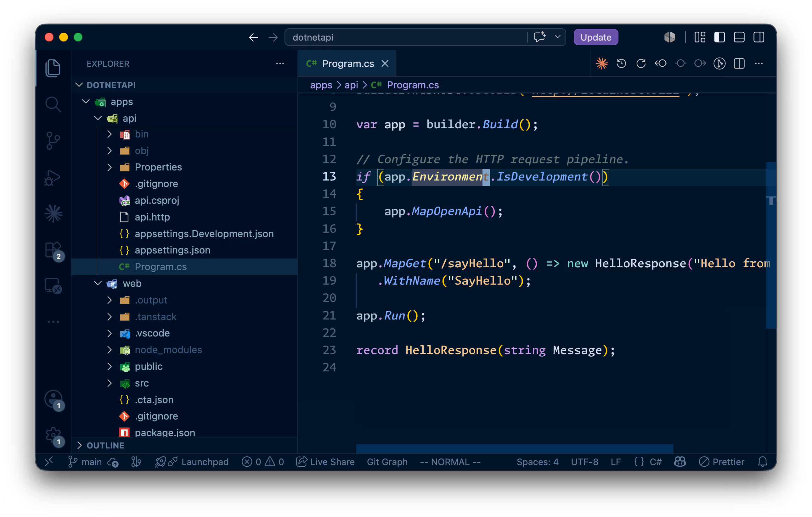This screenshot has height=517, width=812.
Task: Open errors and warnings count
Action: [x=263, y=462]
